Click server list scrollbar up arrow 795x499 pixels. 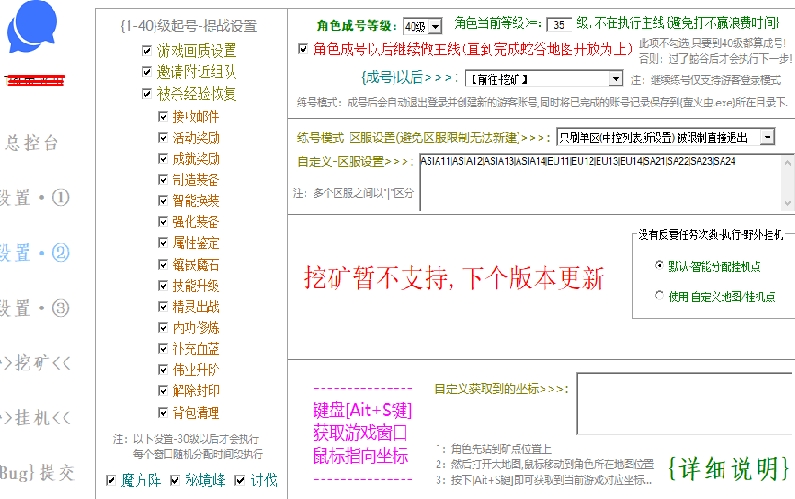[787, 163]
